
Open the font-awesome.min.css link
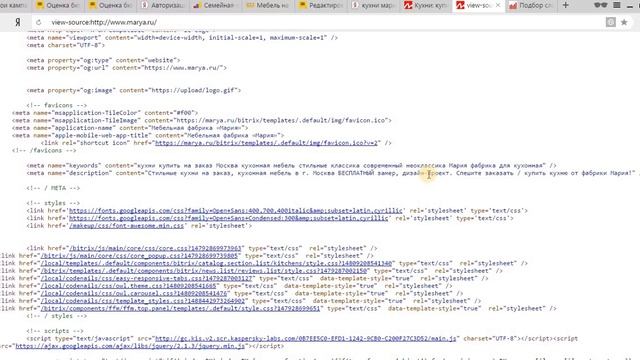(x=127, y=226)
